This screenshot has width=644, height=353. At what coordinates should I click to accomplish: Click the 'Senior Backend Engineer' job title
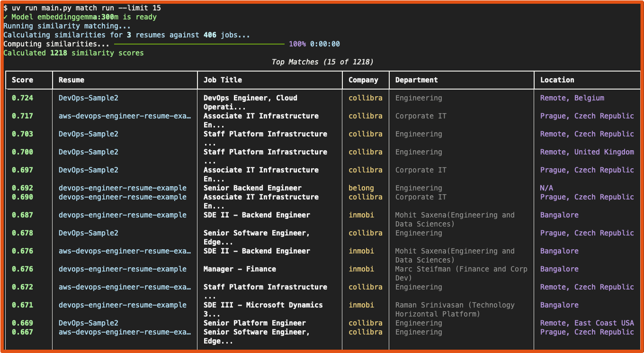click(x=252, y=188)
